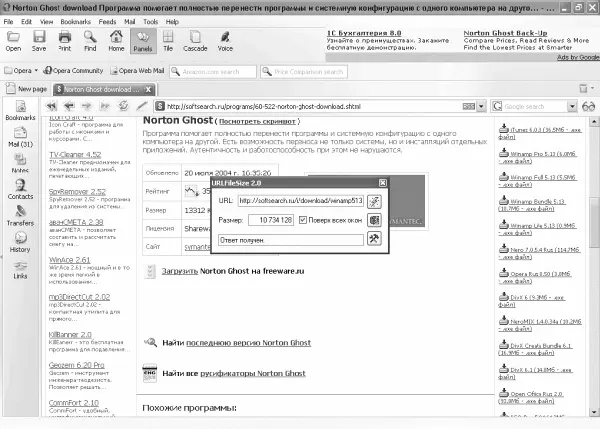
Task: Open the Notes panel
Action: [20, 163]
